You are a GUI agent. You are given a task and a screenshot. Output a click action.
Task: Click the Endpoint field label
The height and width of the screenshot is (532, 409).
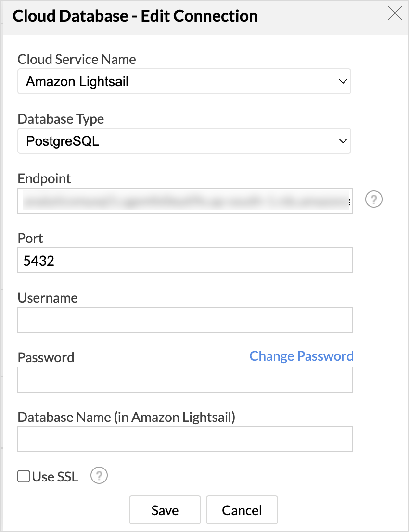[44, 179]
